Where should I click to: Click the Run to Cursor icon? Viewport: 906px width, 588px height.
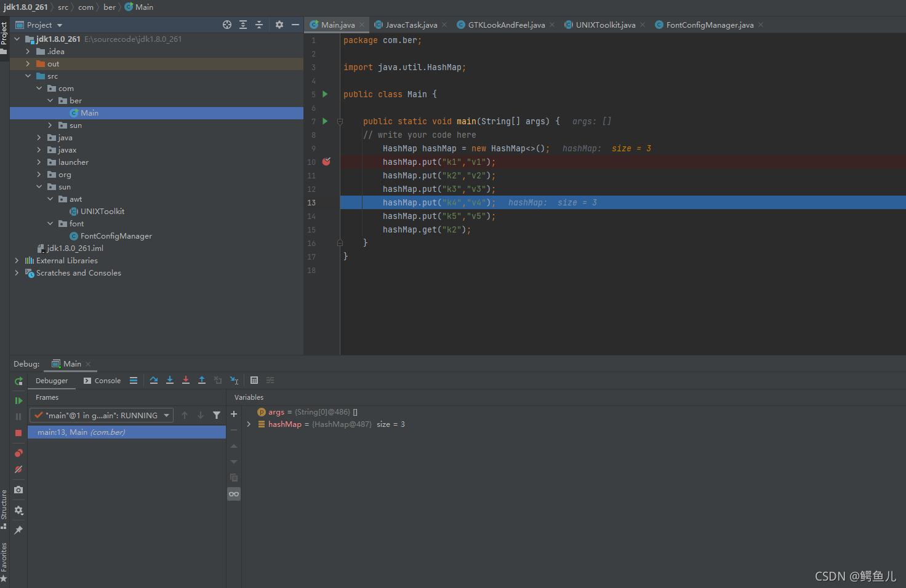[x=234, y=380]
